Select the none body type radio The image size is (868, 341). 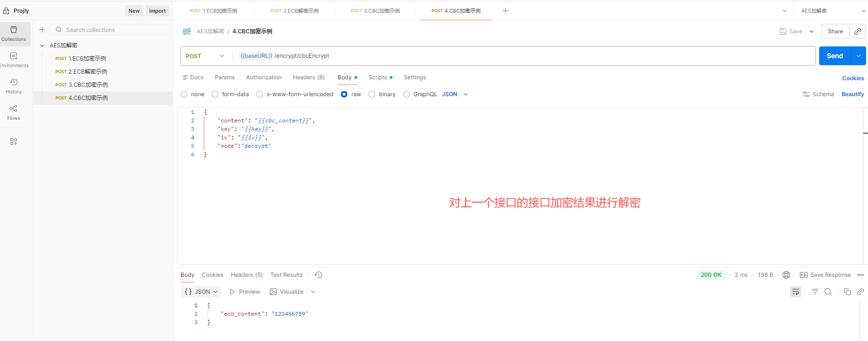coord(184,94)
